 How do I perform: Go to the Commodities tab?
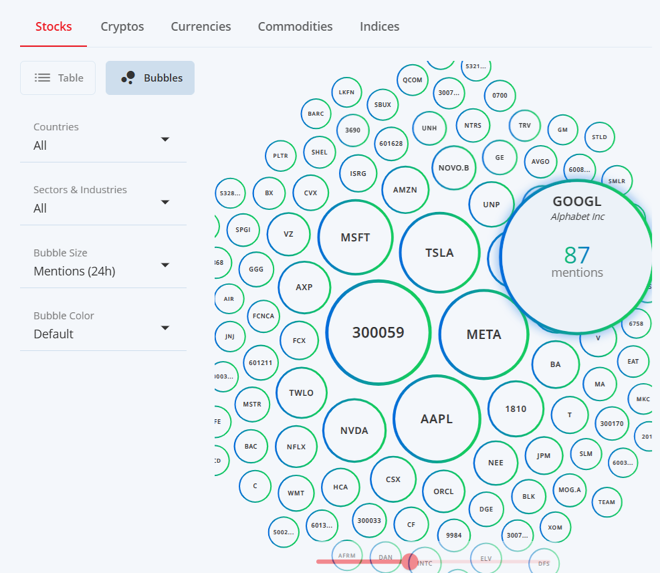[295, 27]
